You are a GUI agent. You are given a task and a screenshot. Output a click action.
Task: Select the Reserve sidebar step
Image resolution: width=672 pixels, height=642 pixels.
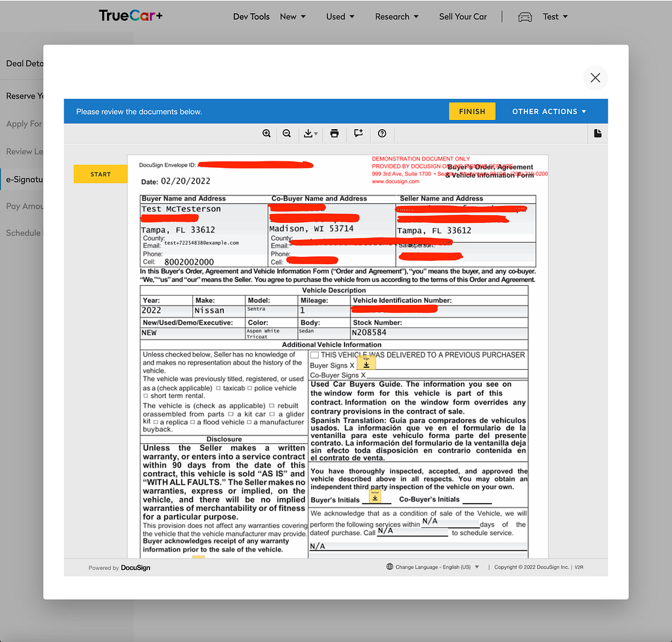click(x=24, y=96)
